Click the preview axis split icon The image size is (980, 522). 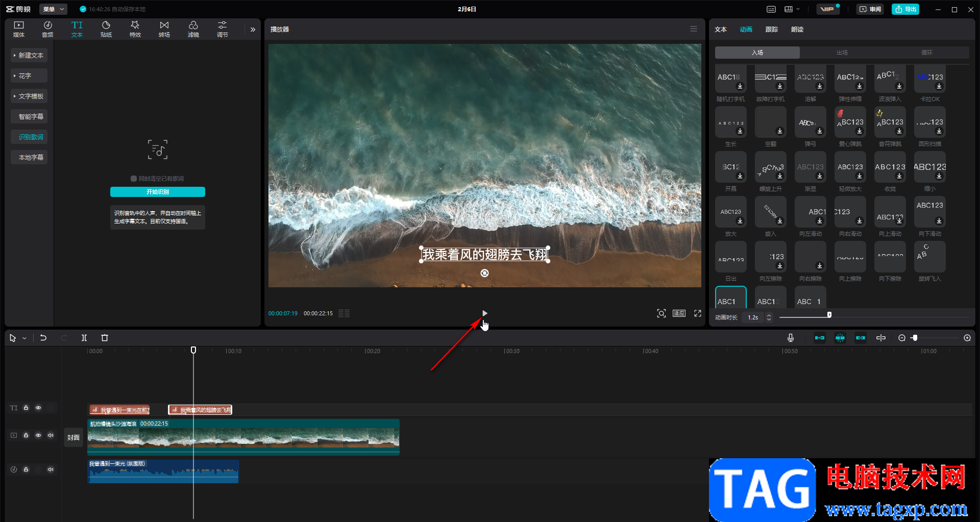881,338
